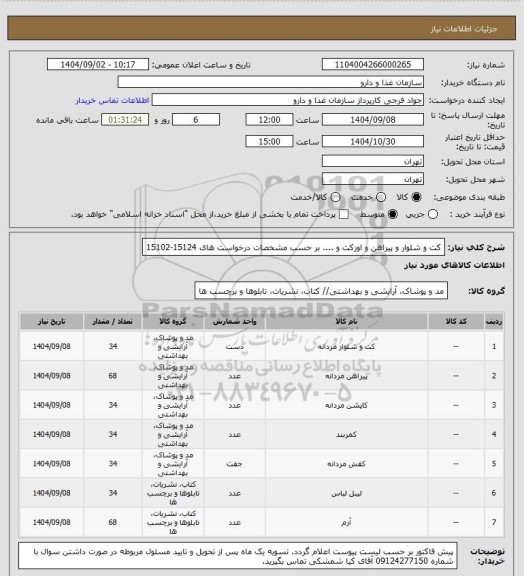Select the کالا/خدمت radio button
The image size is (524, 576).
pyautogui.click(x=335, y=197)
